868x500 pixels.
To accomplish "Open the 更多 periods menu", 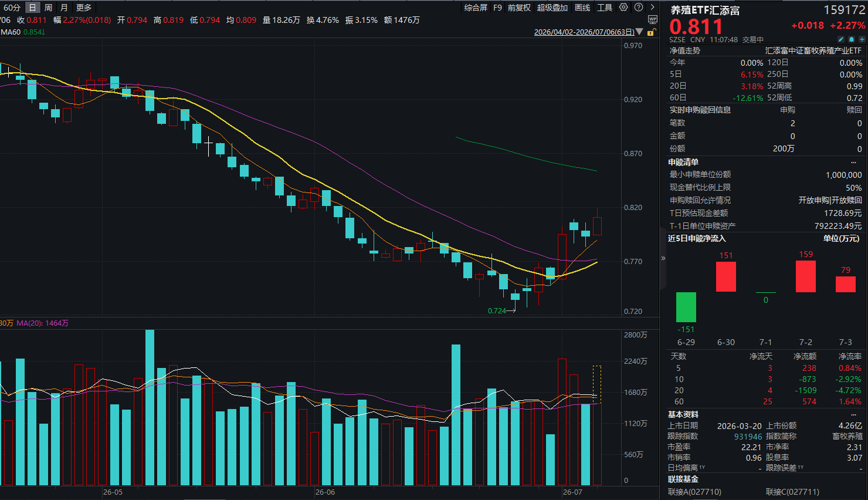I will (x=84, y=8).
